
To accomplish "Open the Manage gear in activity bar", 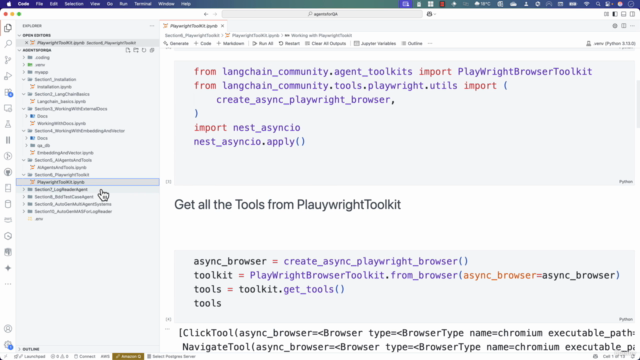I will (8, 345).
